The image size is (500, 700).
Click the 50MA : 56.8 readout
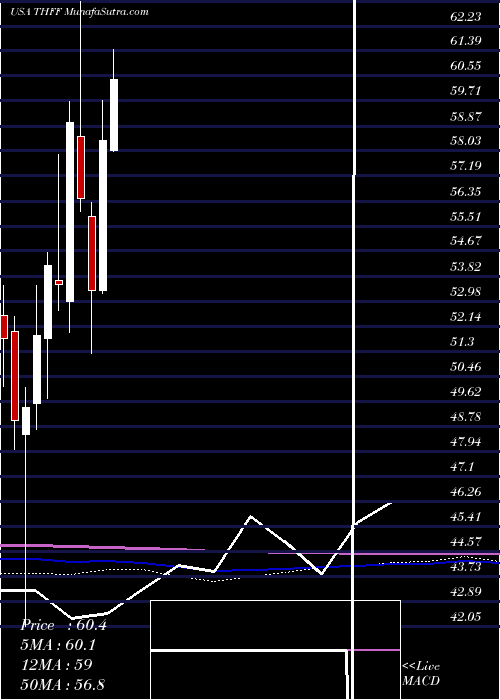[62, 684]
